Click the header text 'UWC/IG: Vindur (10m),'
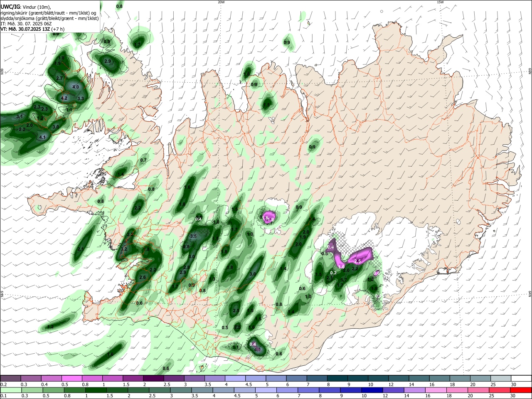The height and width of the screenshot is (399, 532). (25, 7)
